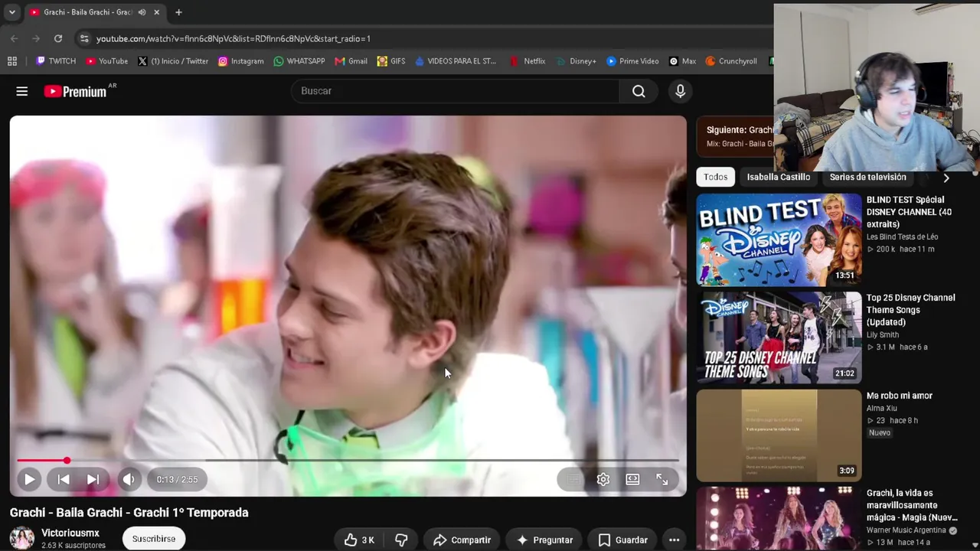Open the GIFS bookmark folder
This screenshot has width=980, height=551.
pyautogui.click(x=391, y=61)
